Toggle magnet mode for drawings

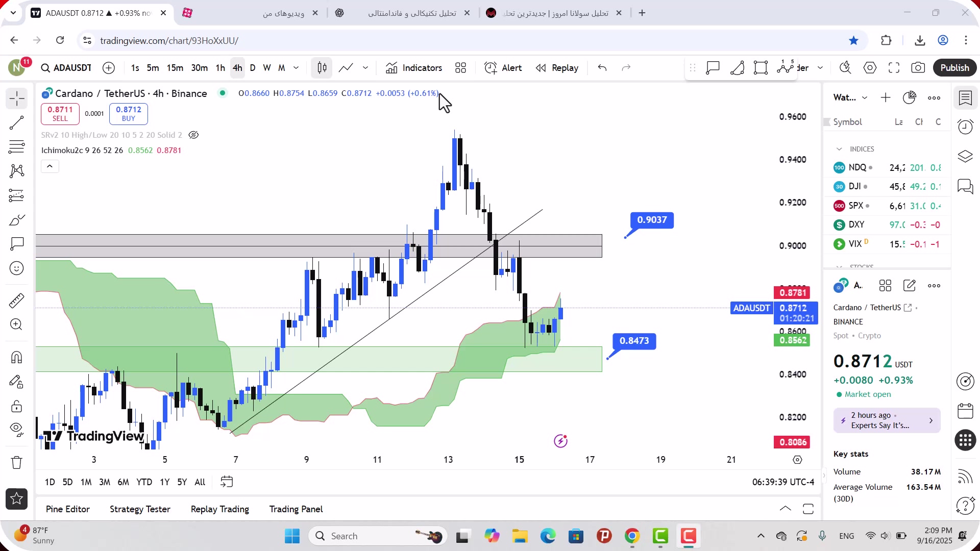click(x=17, y=357)
